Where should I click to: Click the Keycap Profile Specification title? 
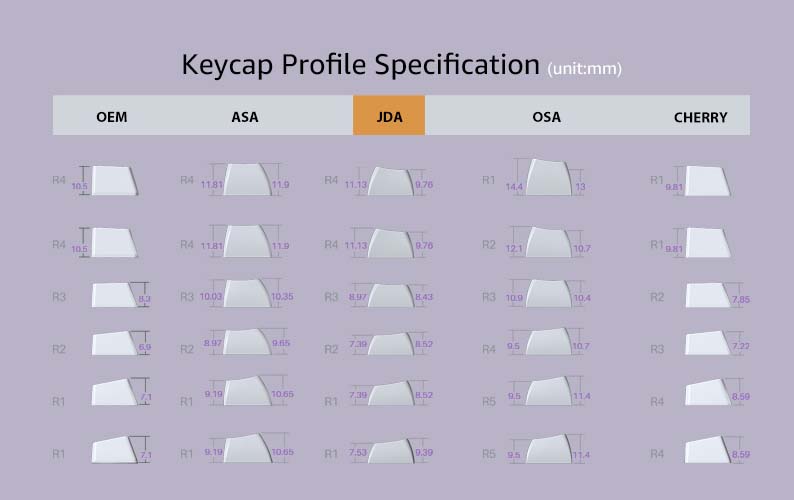coord(360,65)
